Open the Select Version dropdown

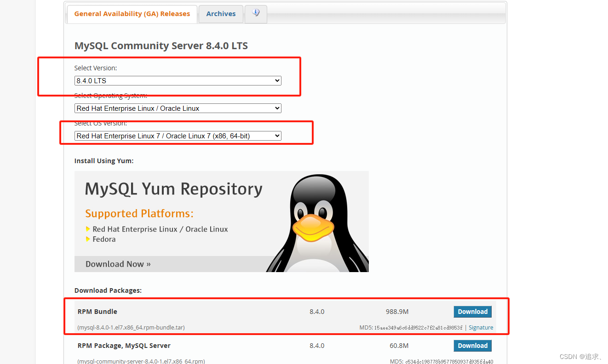[x=178, y=80]
